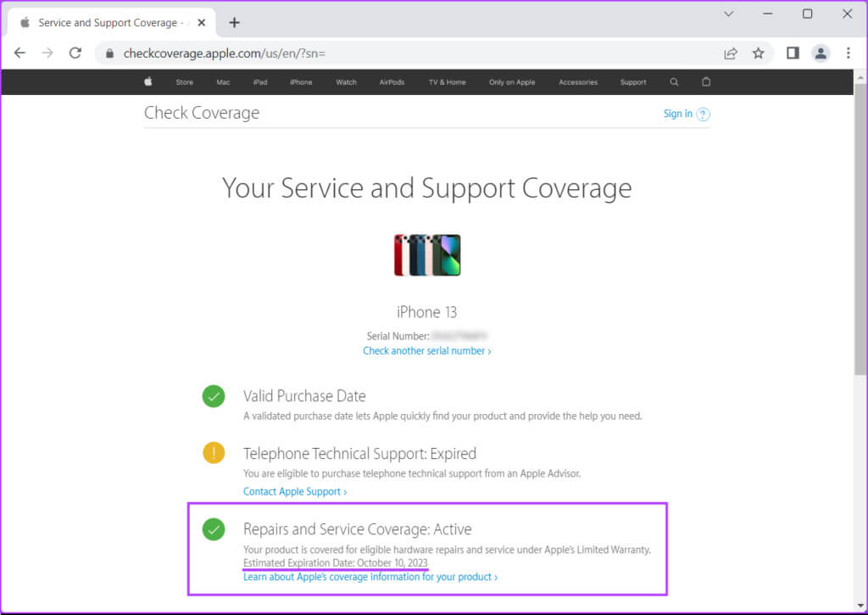Go to the iPhone section
Image resolution: width=868 pixels, height=615 pixels.
(x=301, y=82)
